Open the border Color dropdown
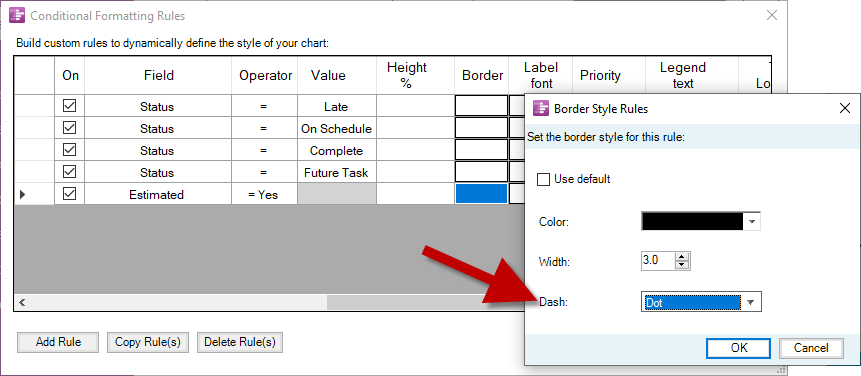Screen dimensions: 861x376 pos(752,222)
